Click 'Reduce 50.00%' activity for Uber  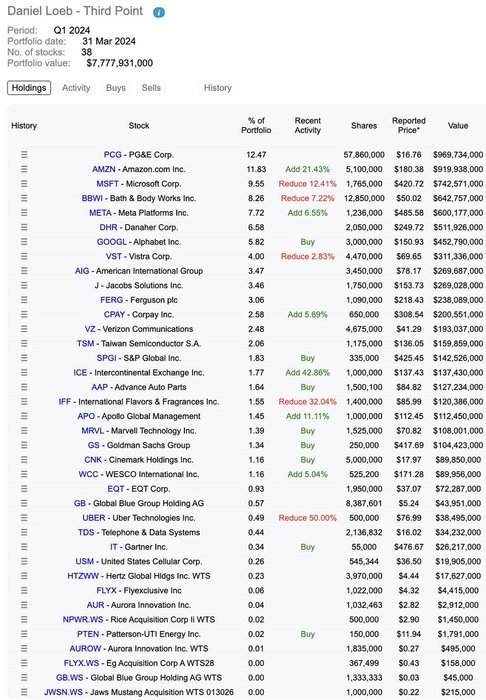(x=307, y=518)
